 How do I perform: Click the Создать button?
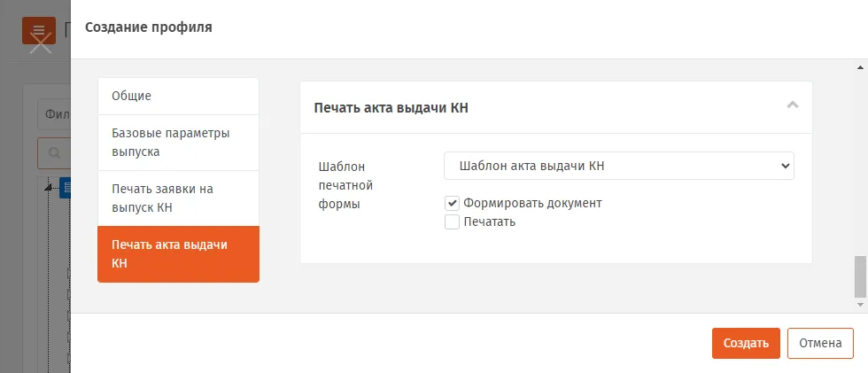[746, 343]
